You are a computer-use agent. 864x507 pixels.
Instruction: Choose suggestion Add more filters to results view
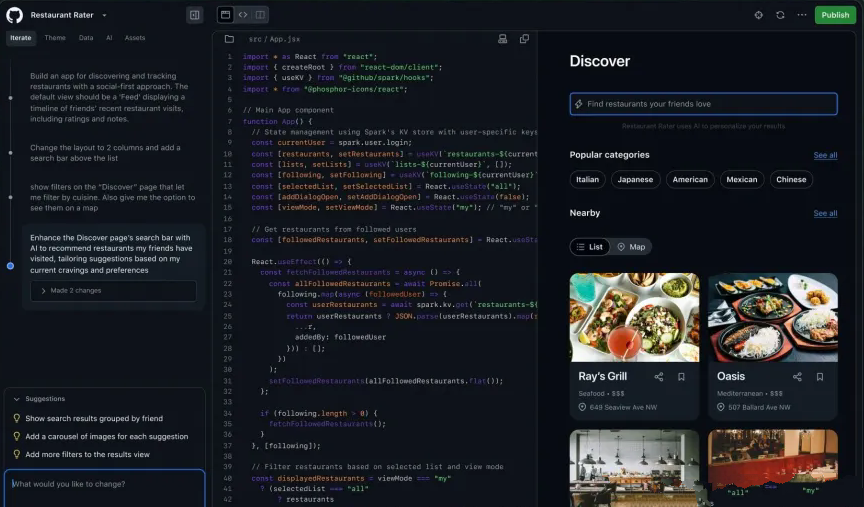(88, 455)
